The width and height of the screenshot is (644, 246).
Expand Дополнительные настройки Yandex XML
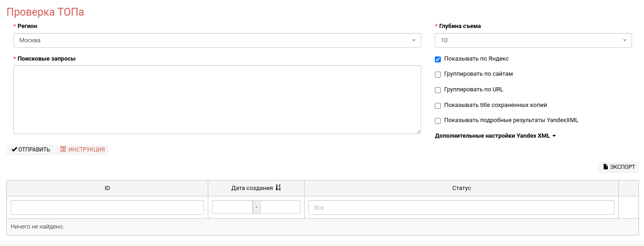coord(495,136)
